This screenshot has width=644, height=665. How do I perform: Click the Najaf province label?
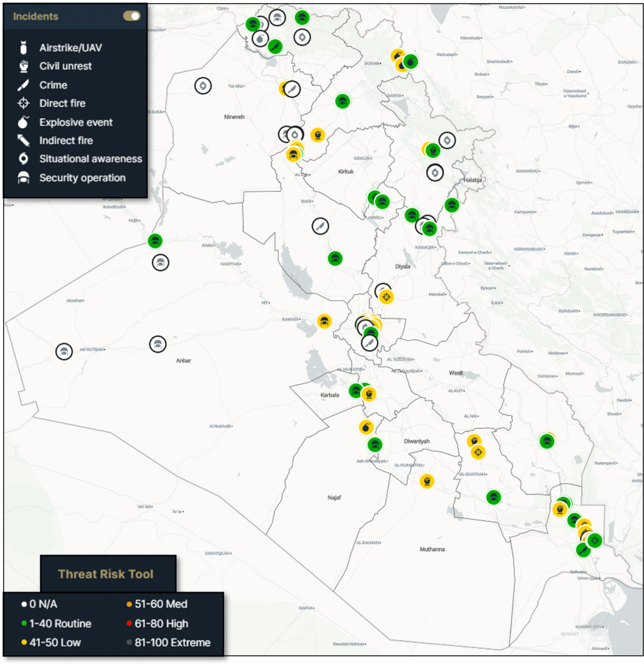[x=334, y=497]
